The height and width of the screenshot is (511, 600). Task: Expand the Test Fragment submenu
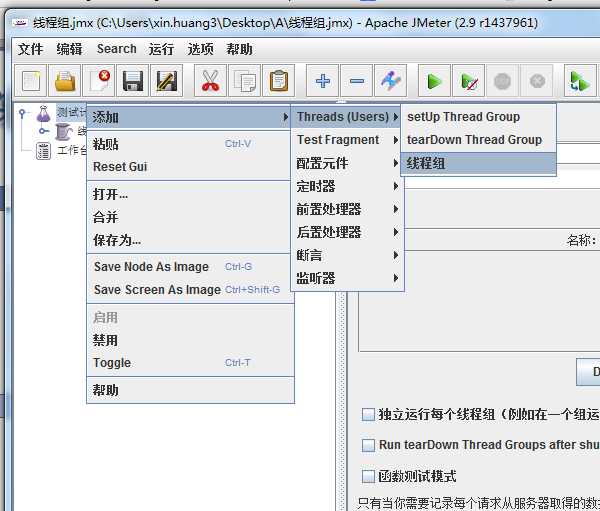pyautogui.click(x=347, y=140)
